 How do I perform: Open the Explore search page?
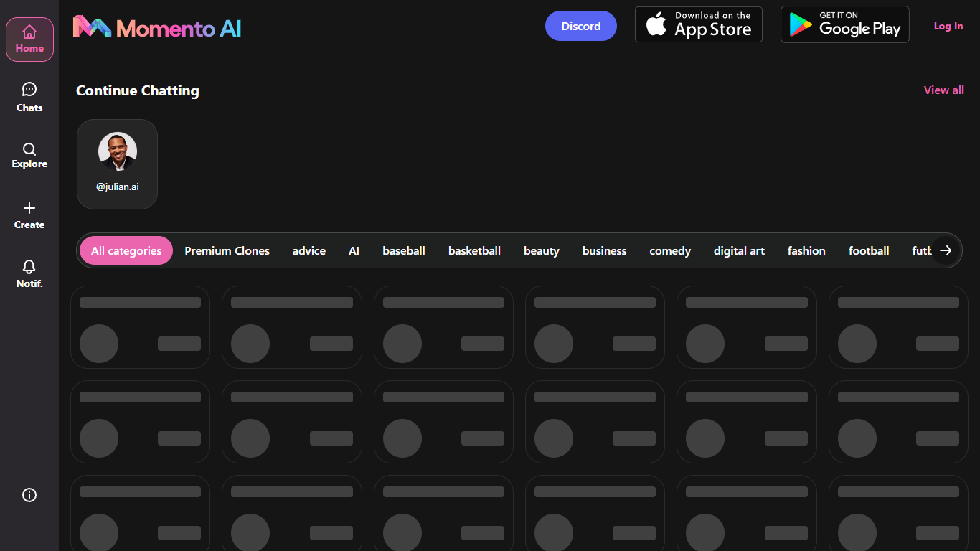pos(29,155)
